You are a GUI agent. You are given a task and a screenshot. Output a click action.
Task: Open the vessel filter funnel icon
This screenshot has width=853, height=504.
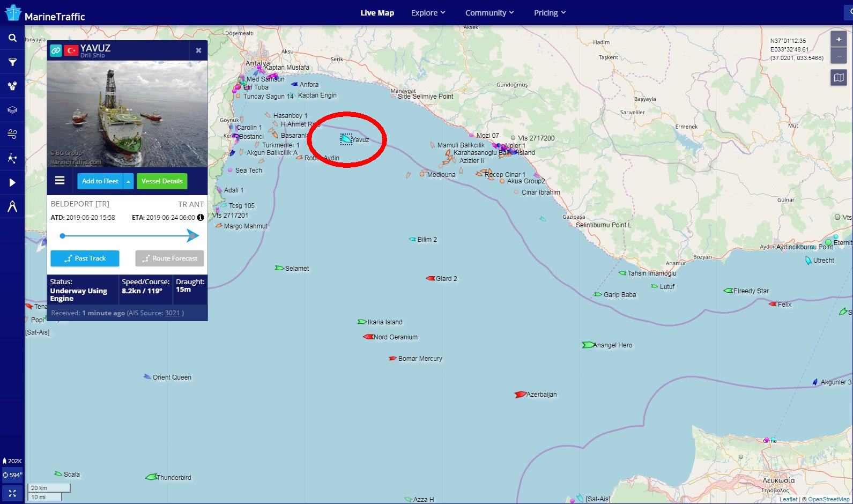[12, 62]
